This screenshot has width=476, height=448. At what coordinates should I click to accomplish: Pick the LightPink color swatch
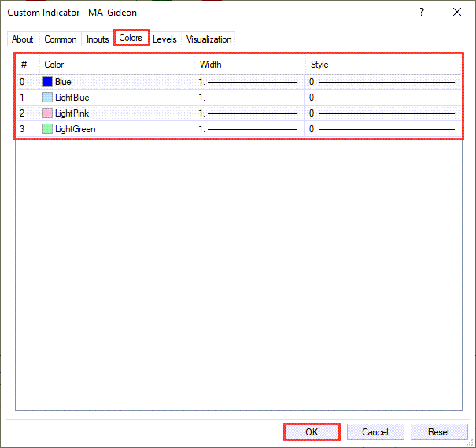48,113
